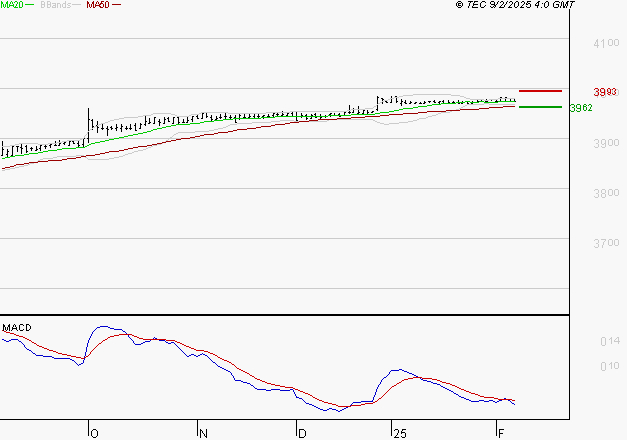Click the BBands legend label
The image size is (627, 440).
click(x=54, y=5)
